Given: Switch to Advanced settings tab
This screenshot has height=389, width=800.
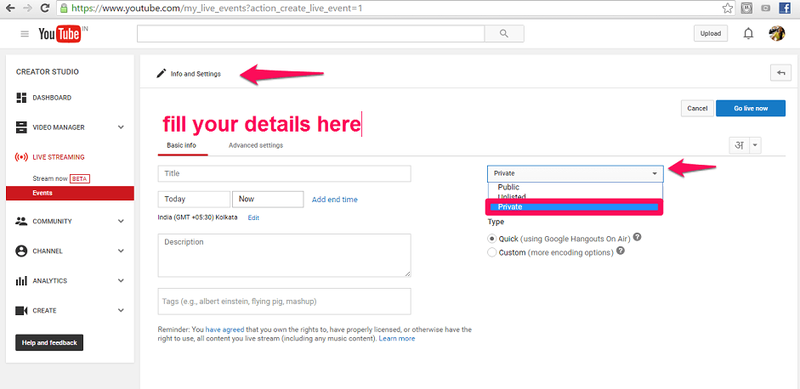Looking at the screenshot, I should tap(256, 145).
